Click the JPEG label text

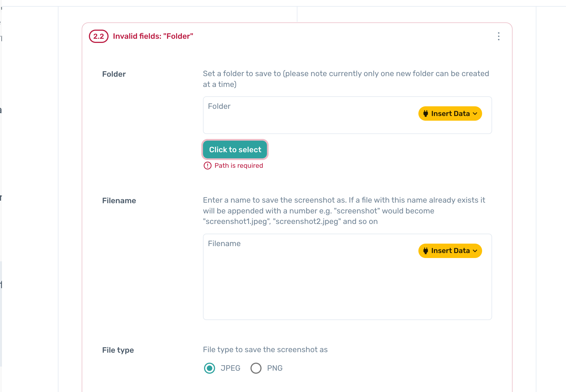(230, 368)
